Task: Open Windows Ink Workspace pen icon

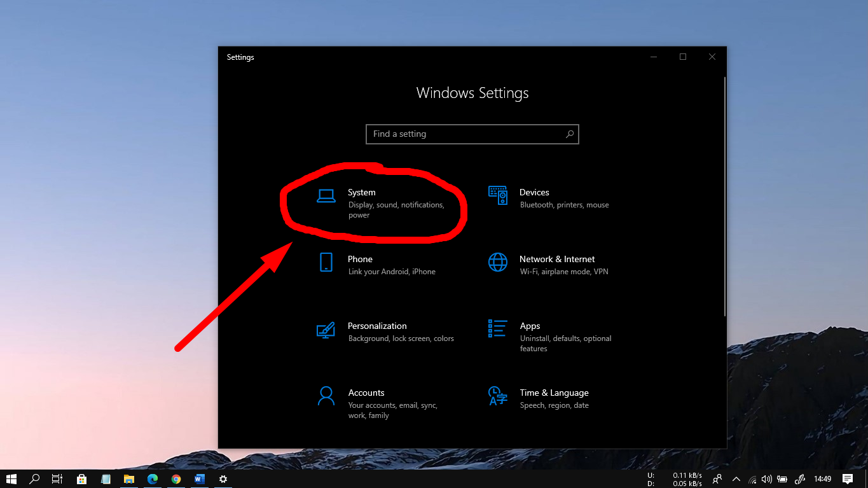Action: [x=801, y=479]
